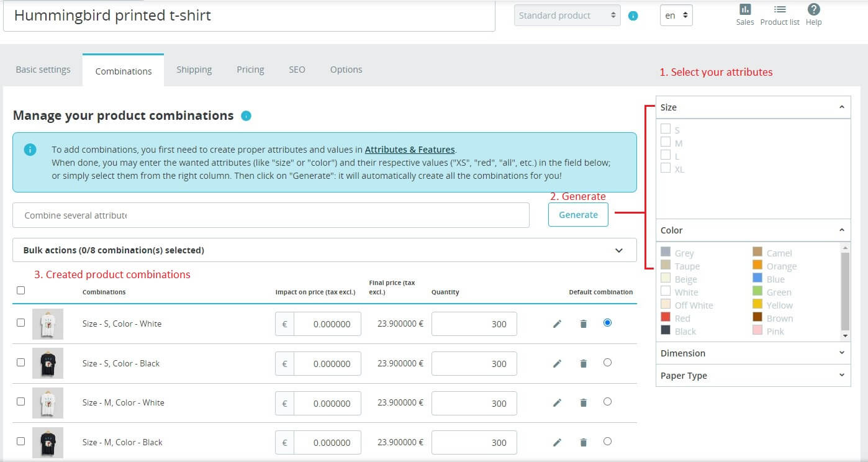Delete the Size - S, Color - Black combination

coord(583,363)
